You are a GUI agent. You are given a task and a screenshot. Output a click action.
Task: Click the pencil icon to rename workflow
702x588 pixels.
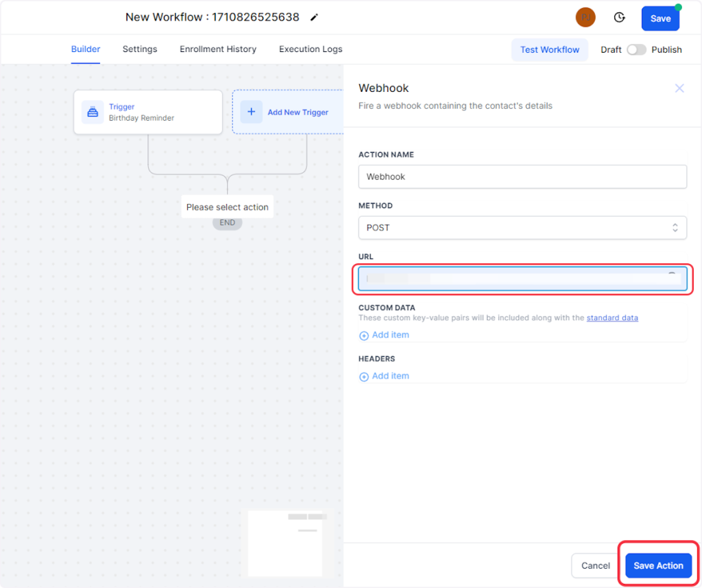click(x=314, y=18)
